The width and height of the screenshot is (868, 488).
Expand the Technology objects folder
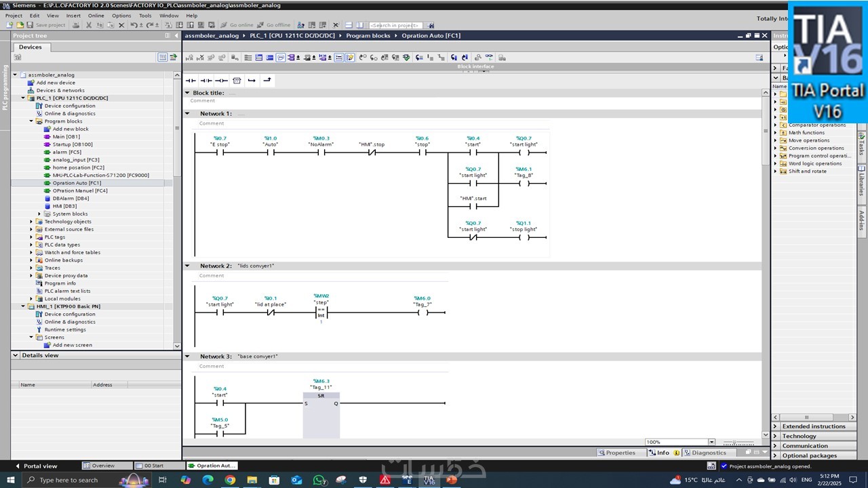pyautogui.click(x=31, y=222)
